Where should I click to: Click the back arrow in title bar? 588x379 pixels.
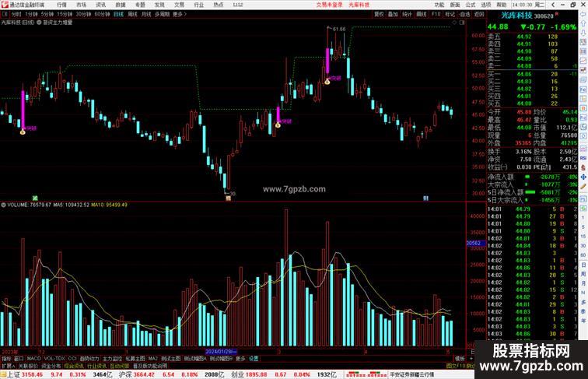coord(553,5)
